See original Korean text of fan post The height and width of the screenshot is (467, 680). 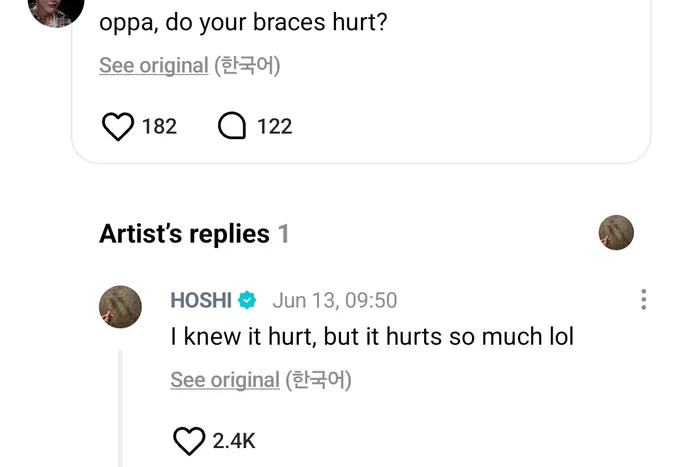154,65
